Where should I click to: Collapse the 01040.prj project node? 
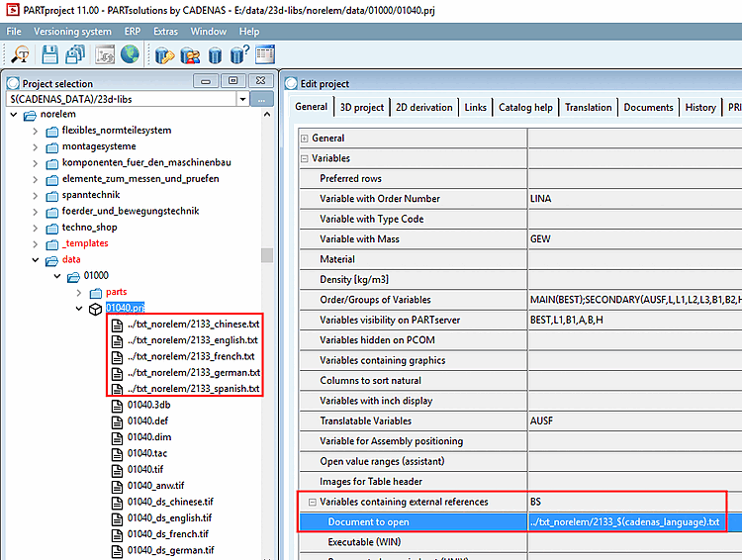(x=79, y=308)
